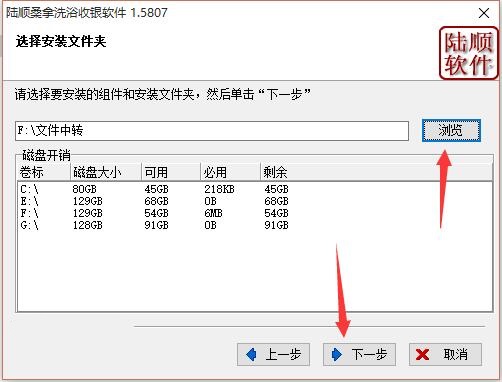Focus the install path field F:\文件中转
This screenshot has width=502, height=382.
(x=212, y=131)
